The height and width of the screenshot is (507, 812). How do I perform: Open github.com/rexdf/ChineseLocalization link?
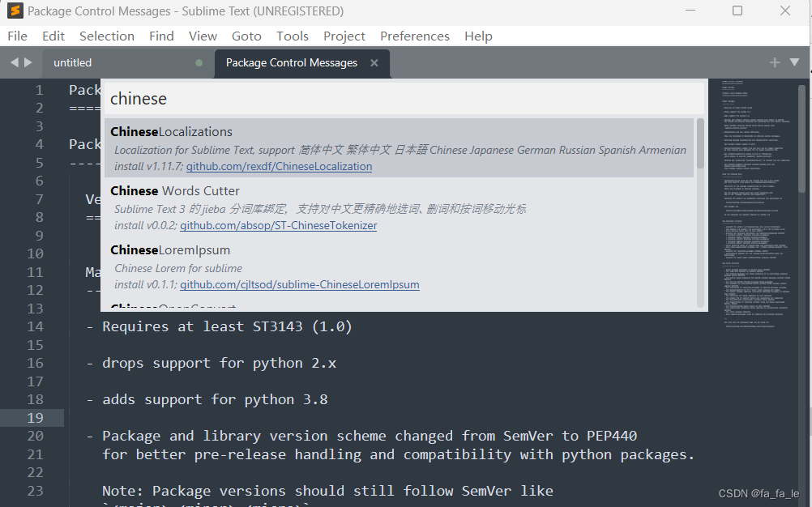tap(279, 167)
